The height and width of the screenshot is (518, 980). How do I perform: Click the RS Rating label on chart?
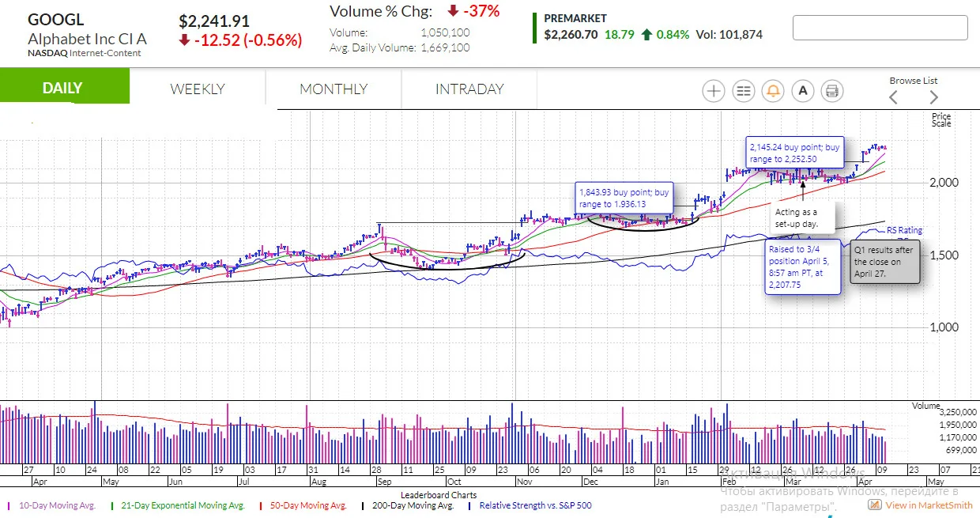click(x=904, y=230)
